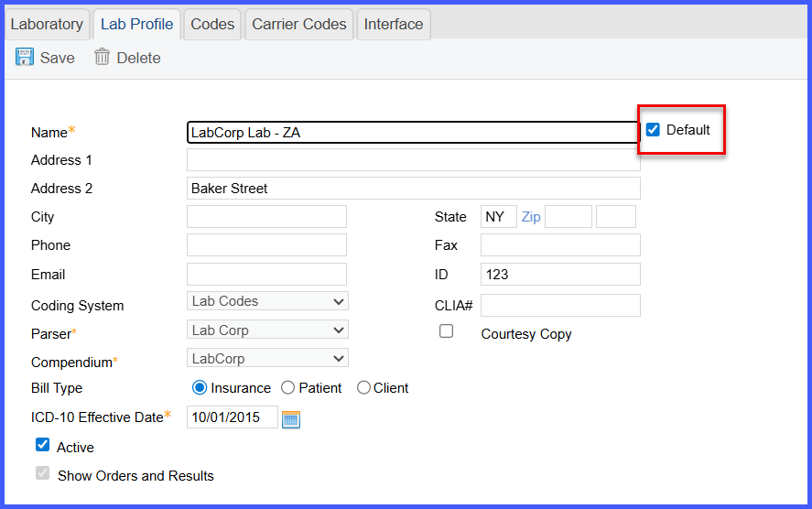Go to the Carrier Codes tab
812x509 pixels.
tap(298, 25)
